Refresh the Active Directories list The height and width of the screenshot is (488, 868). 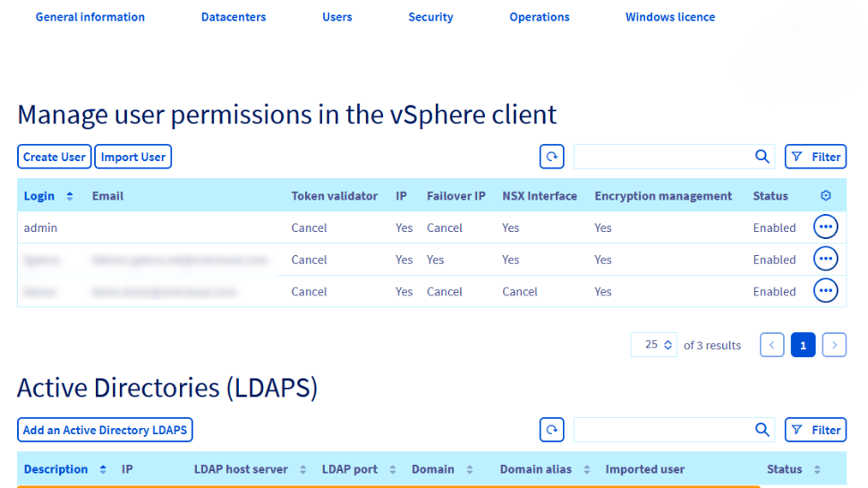[552, 430]
